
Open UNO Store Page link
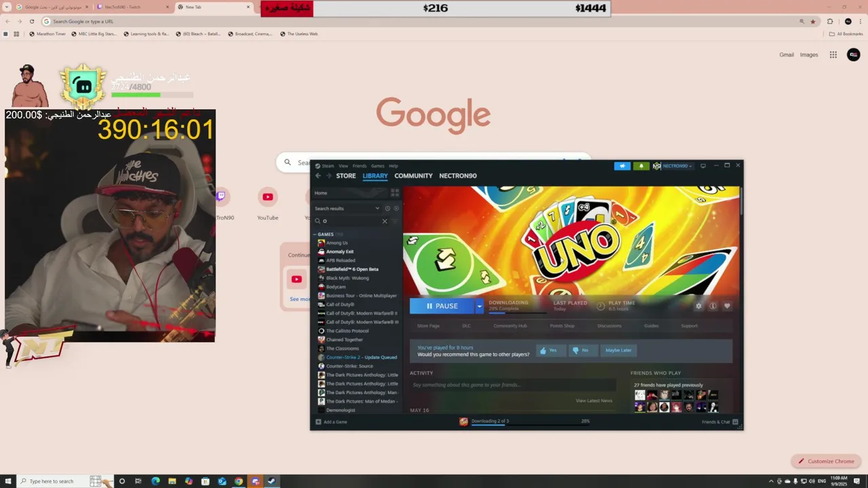429,326
